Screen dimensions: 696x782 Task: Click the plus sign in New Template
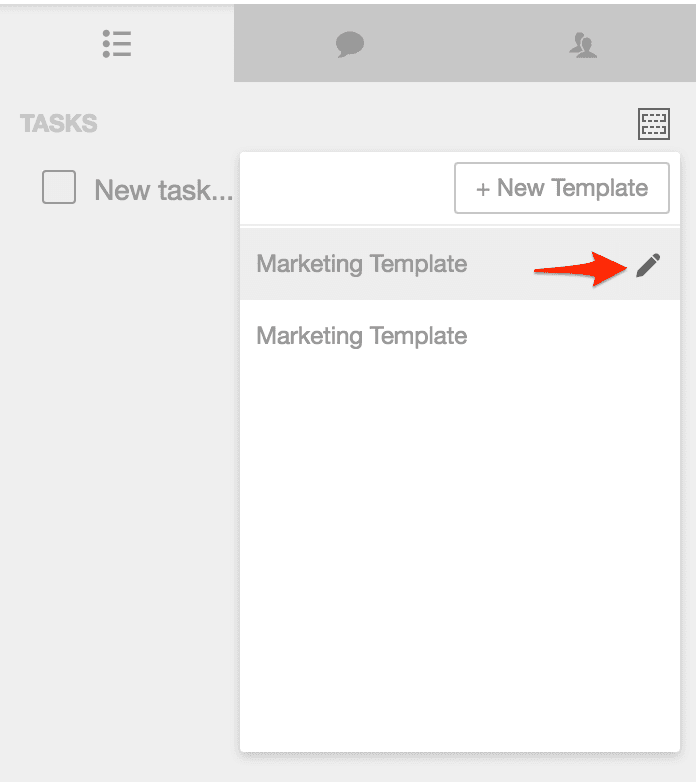pos(483,190)
